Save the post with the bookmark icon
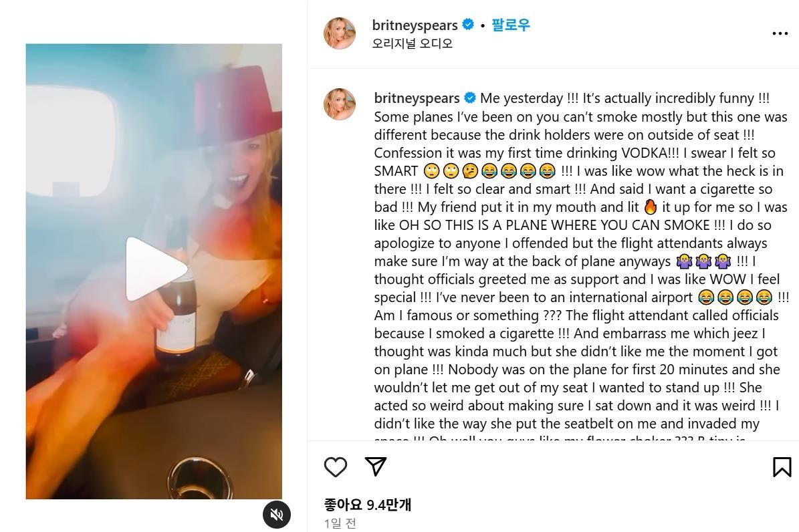Viewport: 799px width, 532px height. (x=782, y=467)
